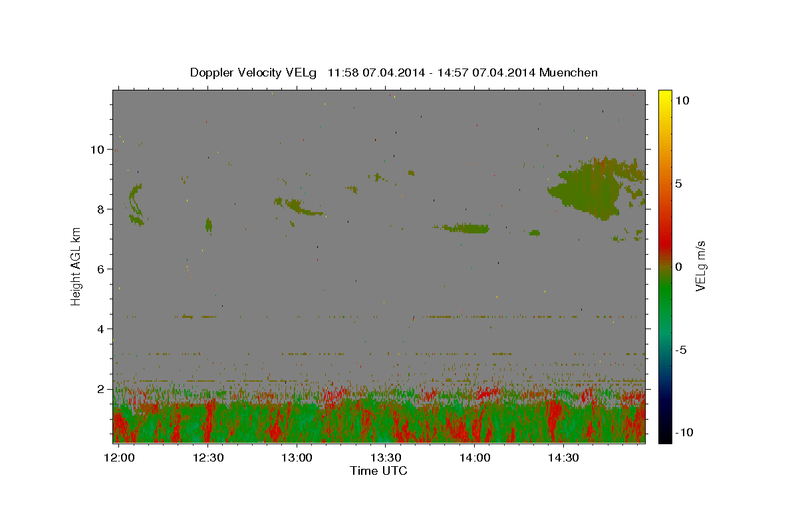Click the height axis label 4
The height and width of the screenshot is (532, 798).
coord(101,329)
